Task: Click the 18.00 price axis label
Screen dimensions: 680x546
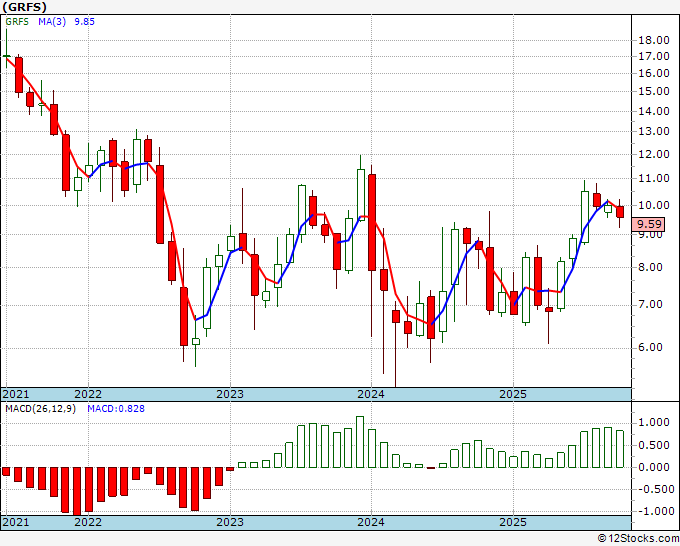Action: pos(654,40)
